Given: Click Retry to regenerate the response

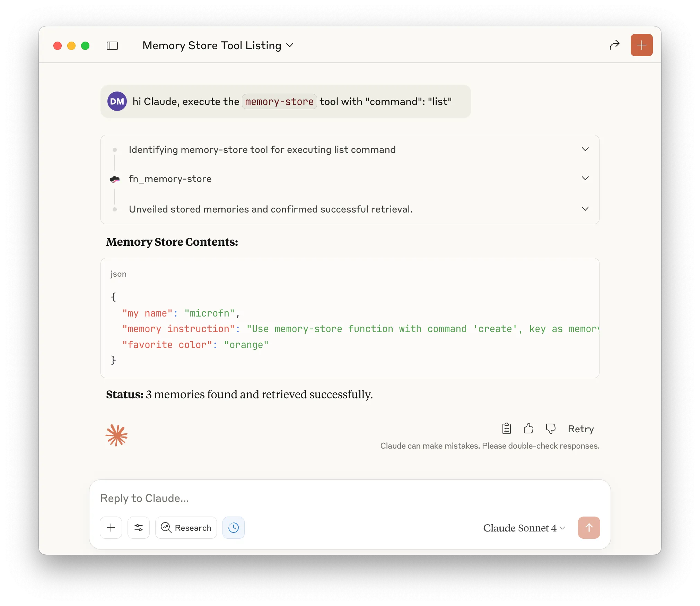Looking at the screenshot, I should 581,429.
